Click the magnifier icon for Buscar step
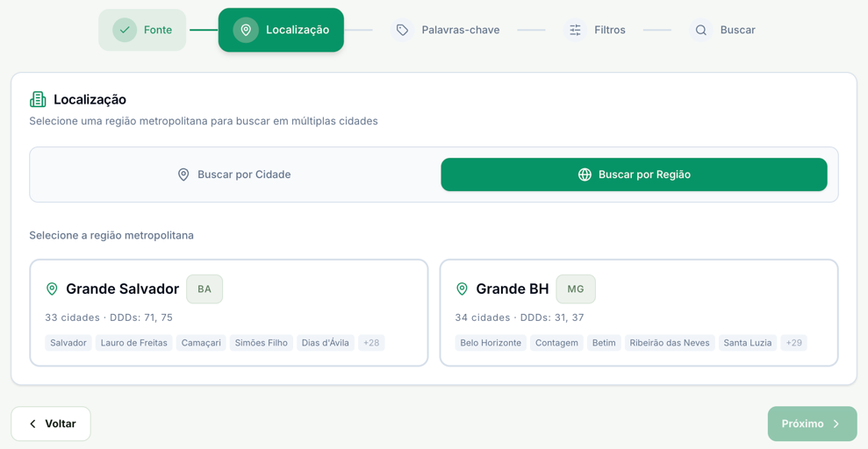This screenshot has width=868, height=449. coord(701,30)
